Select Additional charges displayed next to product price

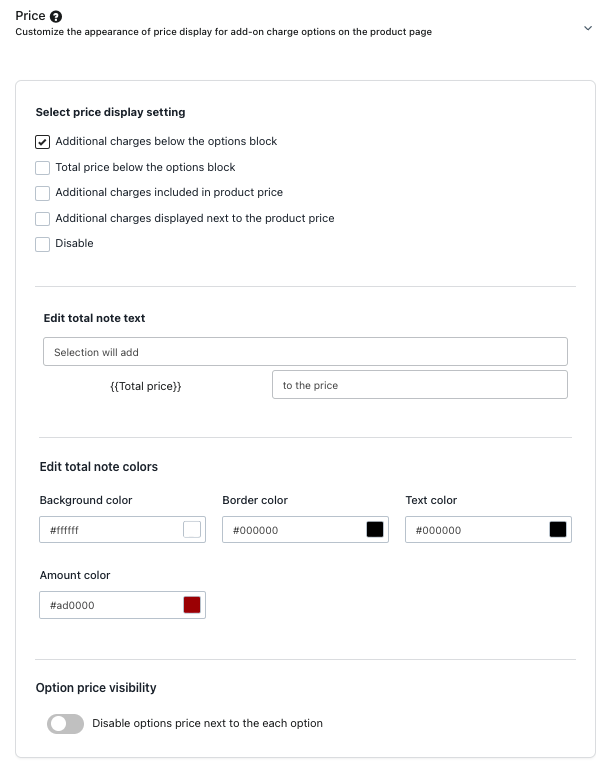pos(43,219)
